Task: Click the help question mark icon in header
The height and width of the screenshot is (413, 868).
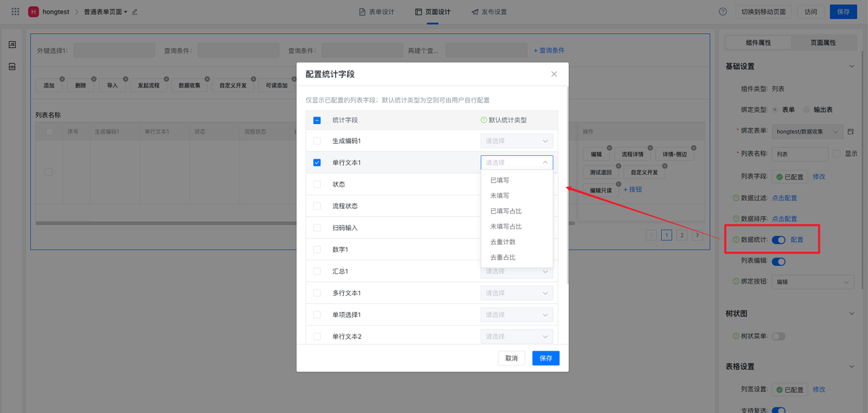Action: [722, 12]
